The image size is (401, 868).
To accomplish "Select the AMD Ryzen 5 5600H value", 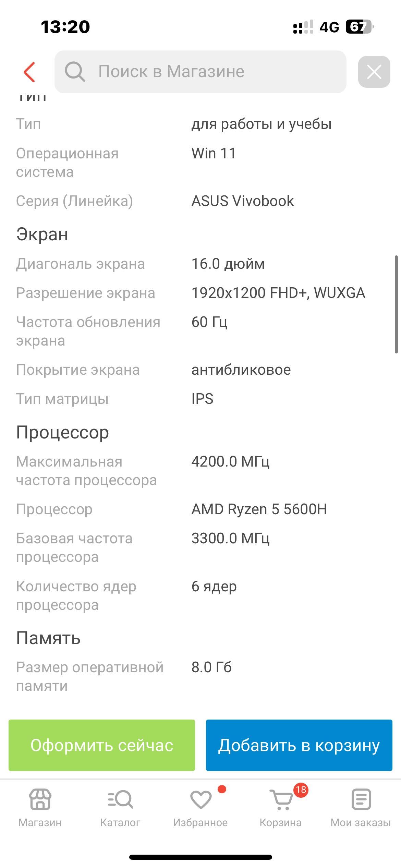I will (259, 509).
